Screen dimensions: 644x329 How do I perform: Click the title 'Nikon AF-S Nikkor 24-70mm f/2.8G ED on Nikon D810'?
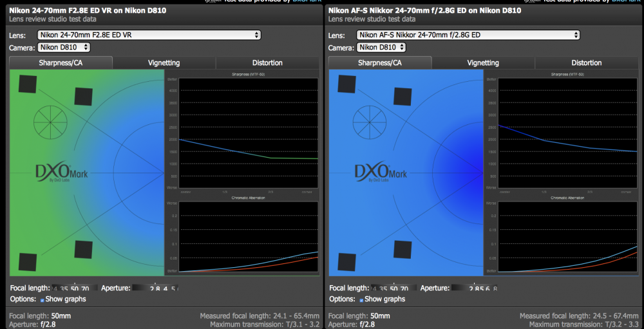[x=424, y=10]
